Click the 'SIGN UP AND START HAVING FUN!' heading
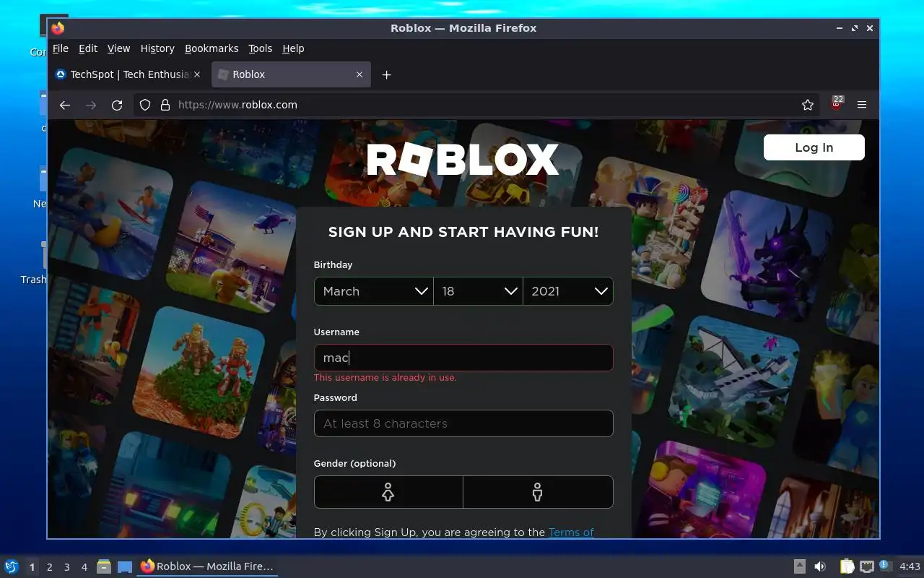924x578 pixels. coord(463,232)
